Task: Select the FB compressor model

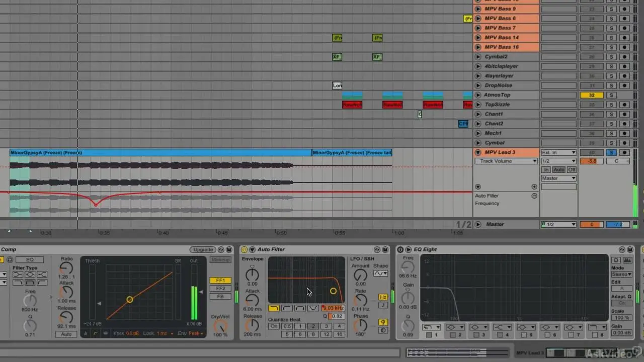Action: click(220, 297)
